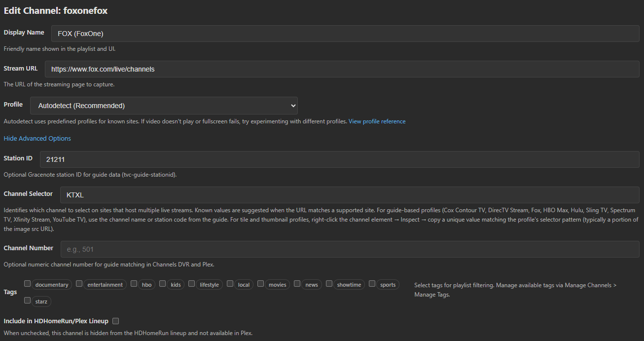Click the empty Channel Number field

(349, 249)
